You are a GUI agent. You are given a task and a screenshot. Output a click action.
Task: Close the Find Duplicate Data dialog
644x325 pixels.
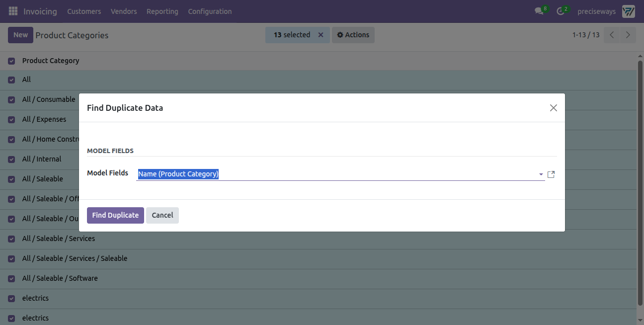coord(554,108)
